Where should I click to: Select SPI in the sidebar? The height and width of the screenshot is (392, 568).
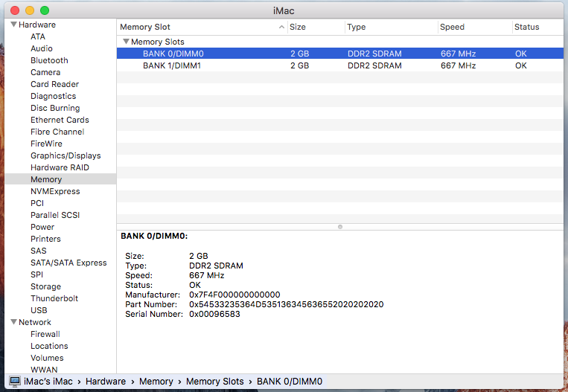[x=36, y=274]
